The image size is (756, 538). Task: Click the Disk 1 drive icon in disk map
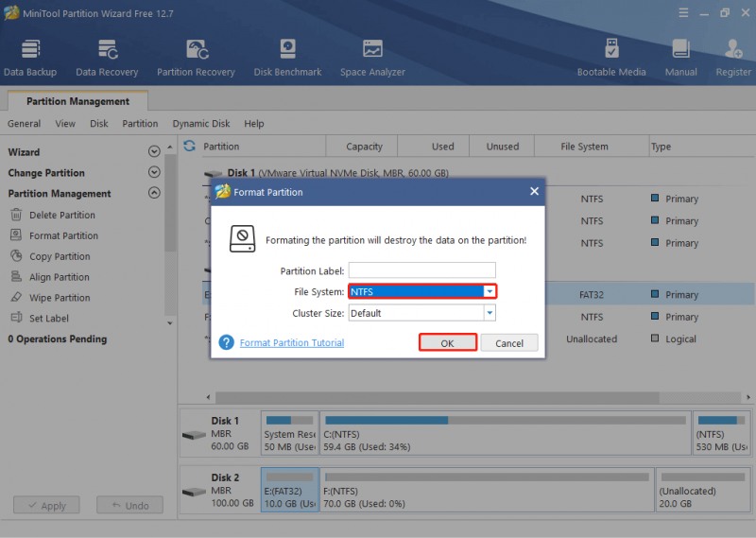point(194,435)
